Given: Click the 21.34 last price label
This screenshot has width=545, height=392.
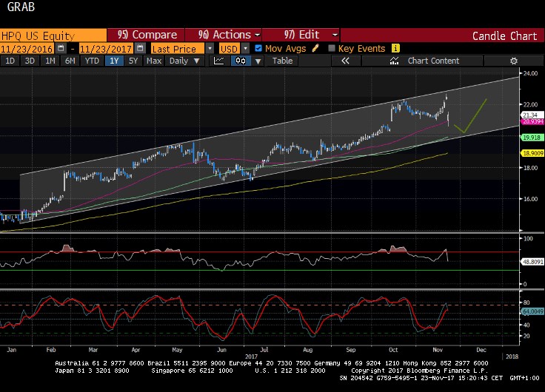Looking at the screenshot, I should tap(532, 115).
